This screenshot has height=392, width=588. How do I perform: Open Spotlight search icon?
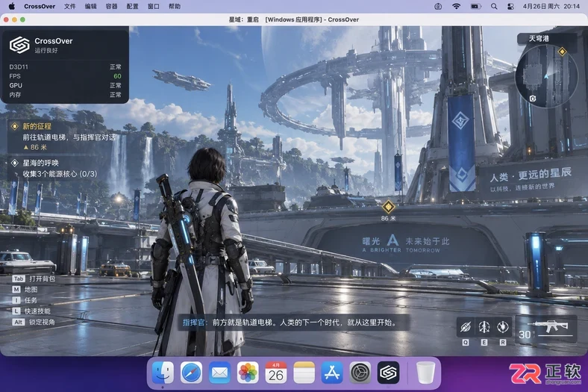click(494, 7)
